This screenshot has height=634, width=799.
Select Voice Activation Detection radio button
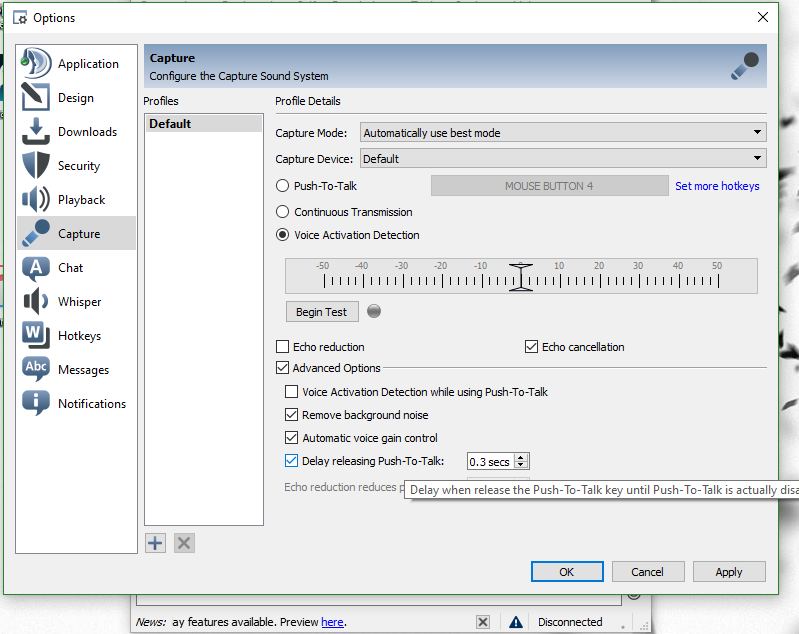282,234
